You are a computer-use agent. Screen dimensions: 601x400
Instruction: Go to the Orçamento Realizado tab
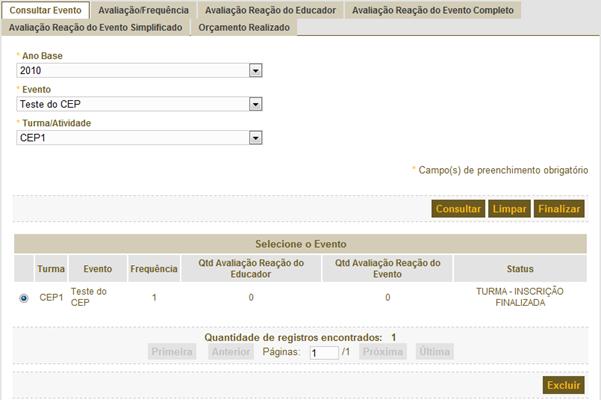(244, 27)
